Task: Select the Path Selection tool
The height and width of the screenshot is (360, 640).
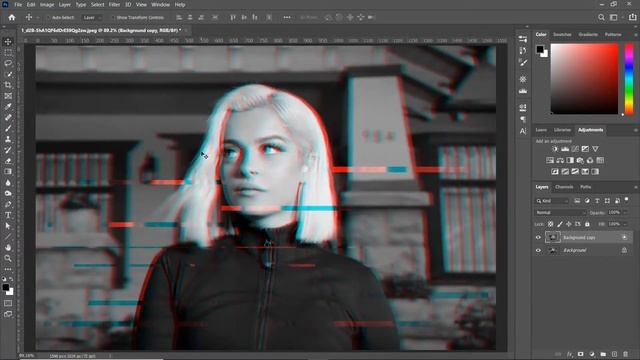Action: click(8, 226)
